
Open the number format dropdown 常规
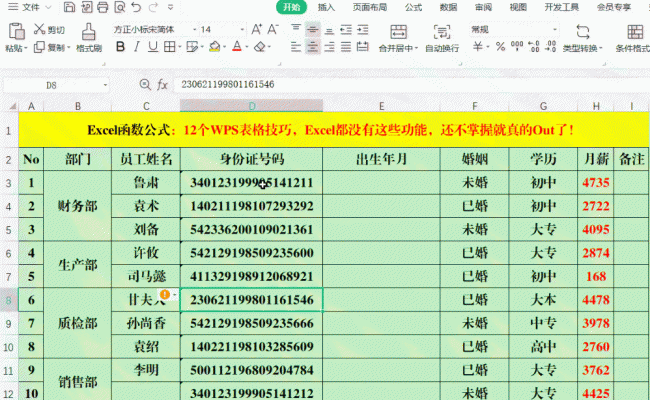555,29
